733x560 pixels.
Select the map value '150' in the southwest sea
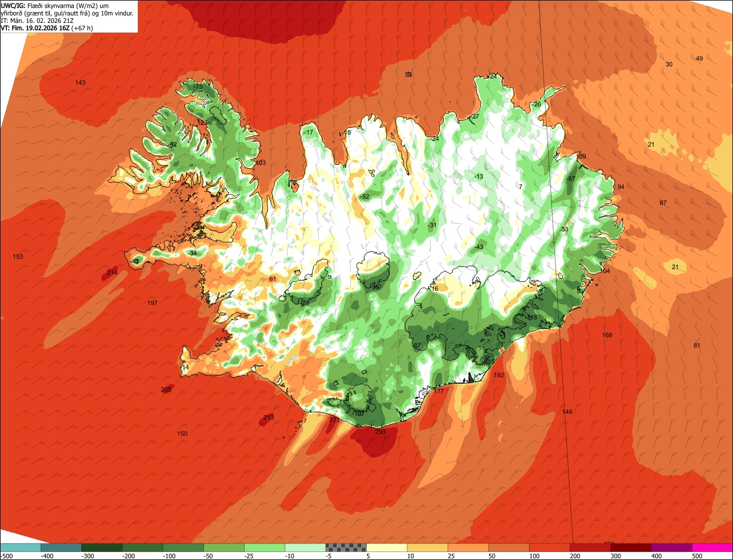pos(182,434)
